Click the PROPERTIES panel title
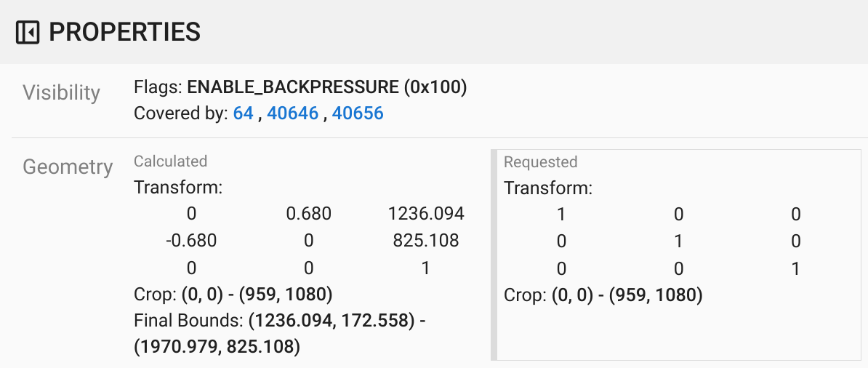This screenshot has width=868, height=368. (124, 33)
